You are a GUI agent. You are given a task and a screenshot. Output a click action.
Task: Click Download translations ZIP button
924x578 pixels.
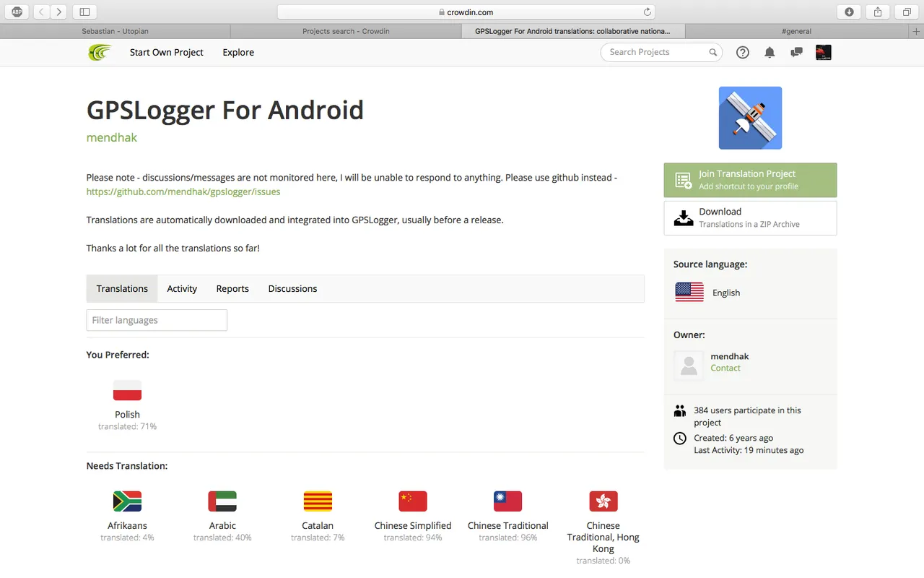pos(750,217)
